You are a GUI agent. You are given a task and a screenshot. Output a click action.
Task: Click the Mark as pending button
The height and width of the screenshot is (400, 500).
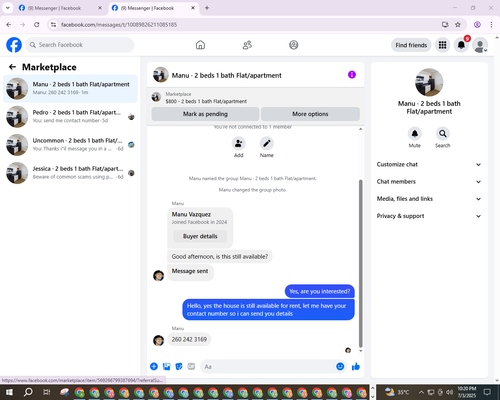[x=205, y=114]
